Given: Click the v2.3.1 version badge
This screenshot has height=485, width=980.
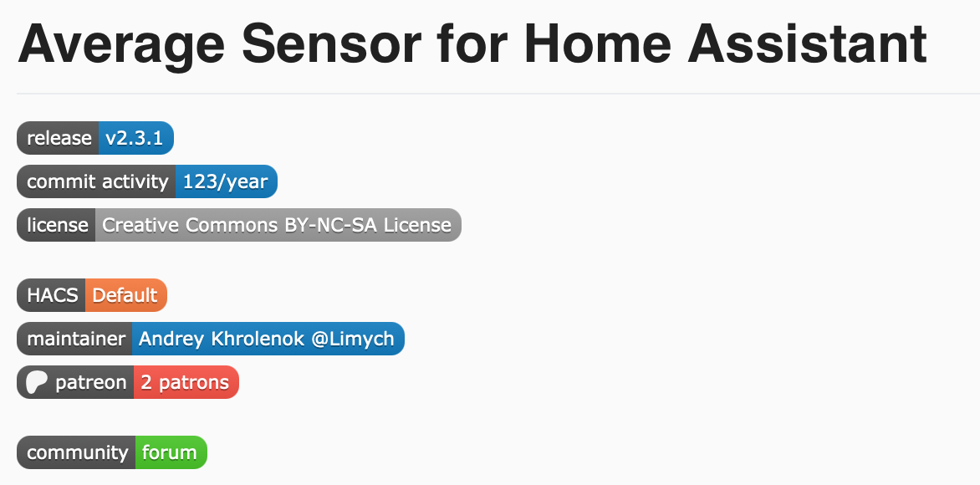Looking at the screenshot, I should 135,138.
